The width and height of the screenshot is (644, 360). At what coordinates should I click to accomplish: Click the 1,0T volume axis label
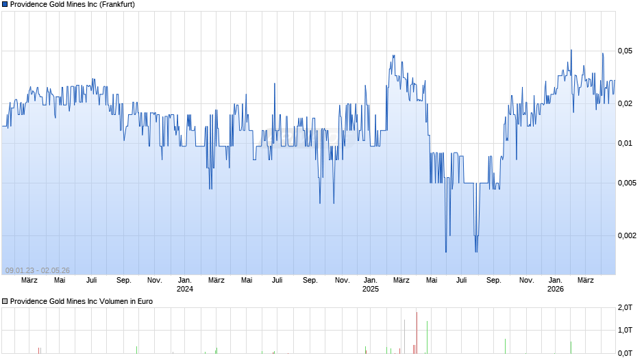[x=625, y=330]
